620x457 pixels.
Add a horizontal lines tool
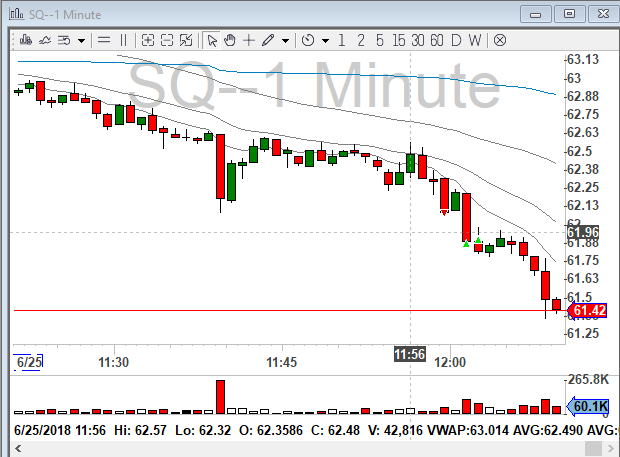coord(104,40)
